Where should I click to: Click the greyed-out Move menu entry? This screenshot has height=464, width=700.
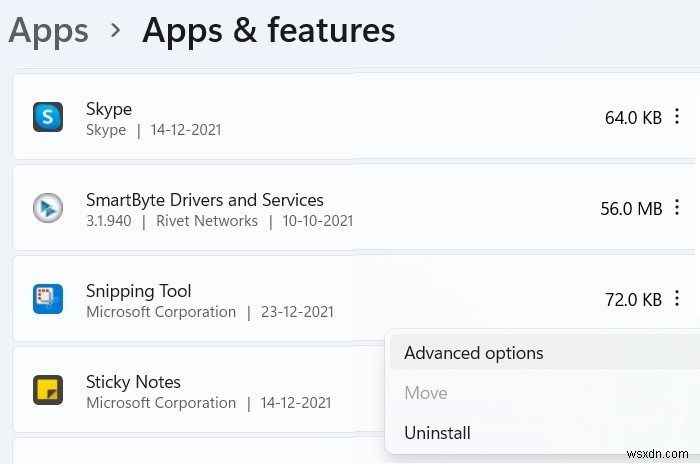[425, 393]
